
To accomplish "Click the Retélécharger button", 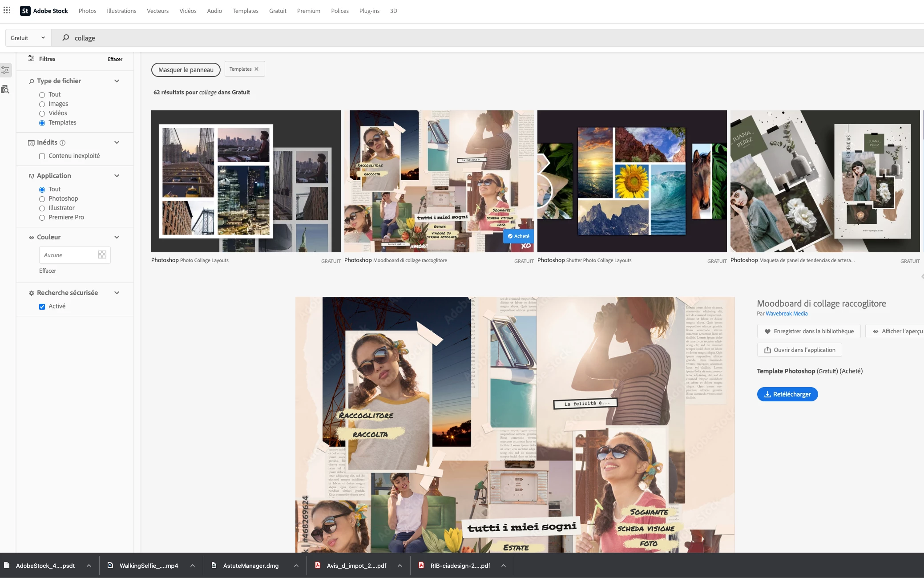I will [787, 394].
